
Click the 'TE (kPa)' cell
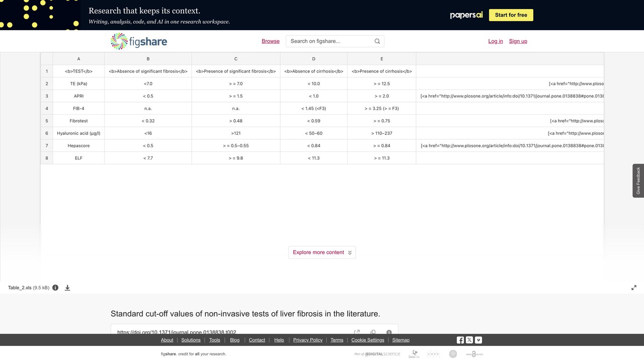point(78,83)
